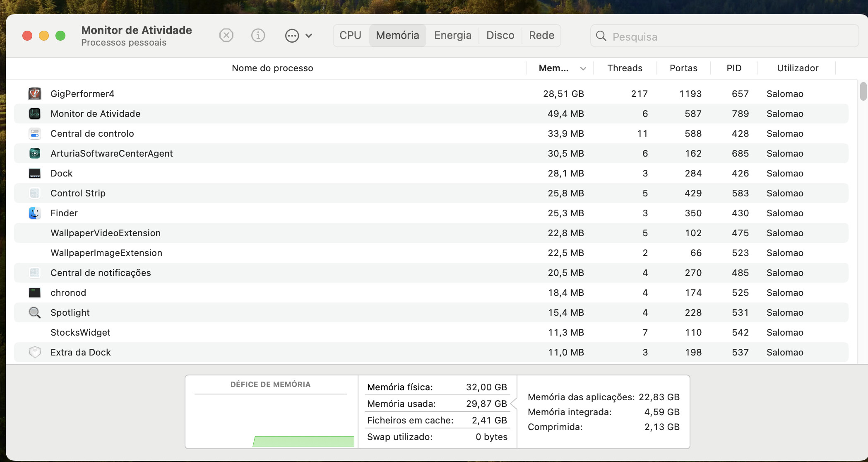Click the Central de notificações name
This screenshot has width=868, height=462.
pos(101,273)
